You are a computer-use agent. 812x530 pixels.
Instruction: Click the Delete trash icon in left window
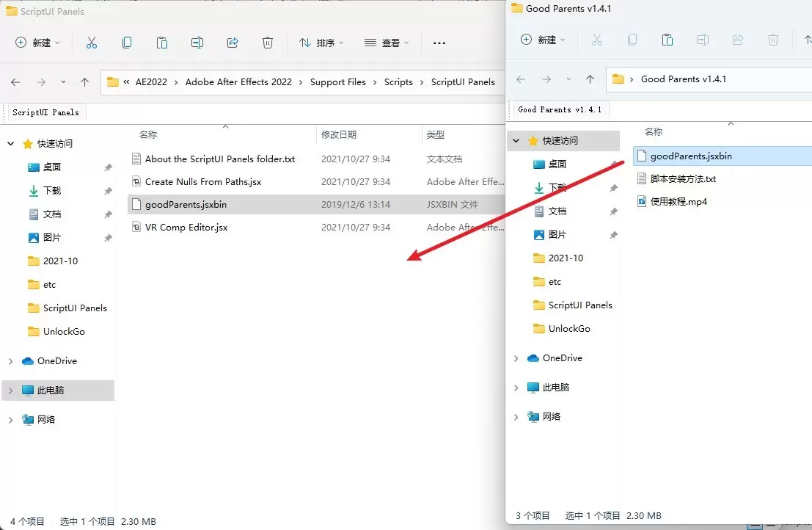(268, 43)
